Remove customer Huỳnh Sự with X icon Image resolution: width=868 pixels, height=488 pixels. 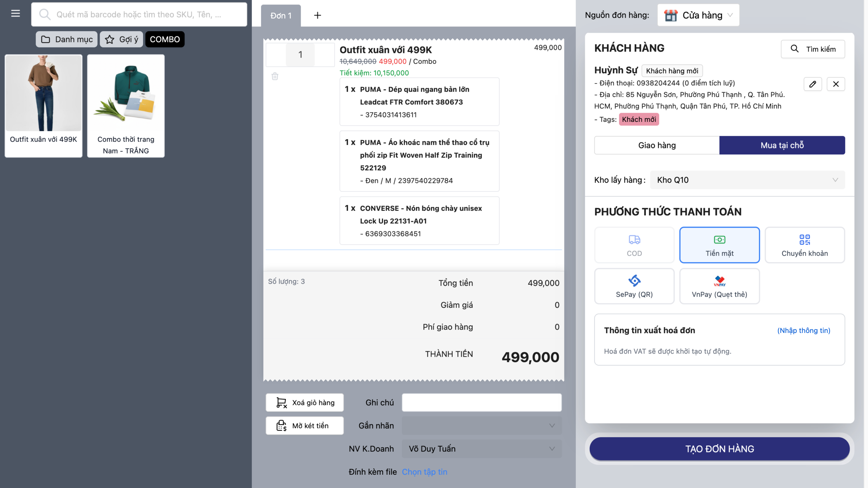pyautogui.click(x=835, y=84)
